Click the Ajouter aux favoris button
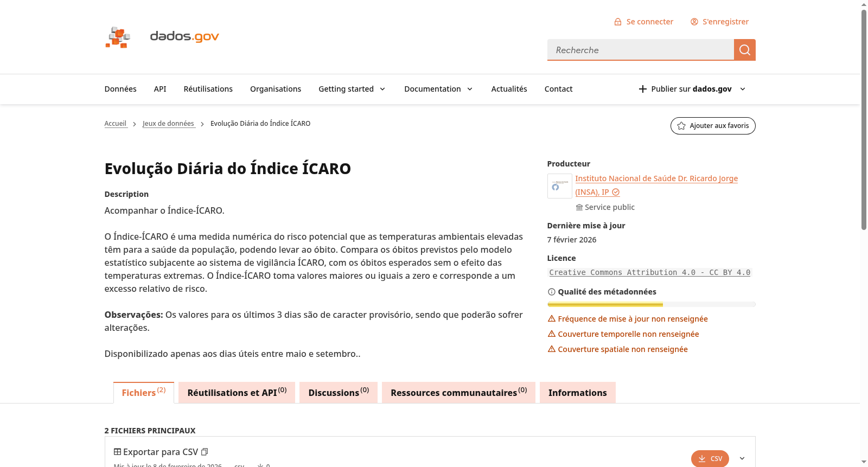Screen dimensions: 868x467 (x=713, y=126)
